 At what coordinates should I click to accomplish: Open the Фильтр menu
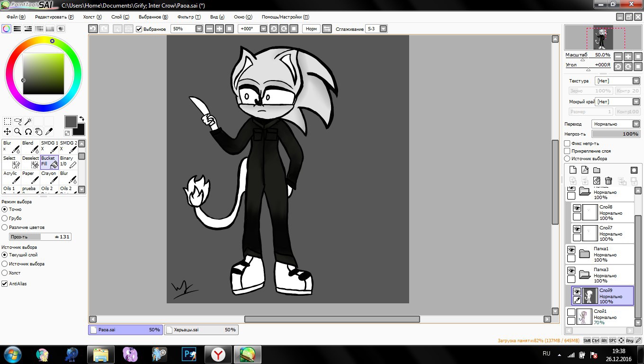point(189,17)
